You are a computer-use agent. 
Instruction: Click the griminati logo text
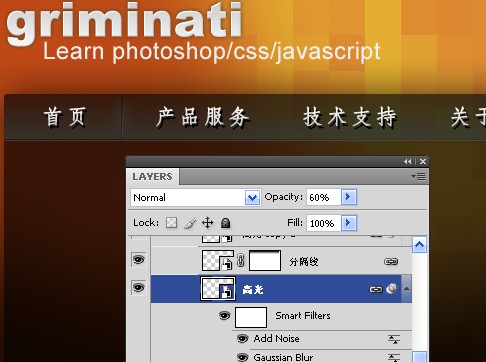point(124,23)
